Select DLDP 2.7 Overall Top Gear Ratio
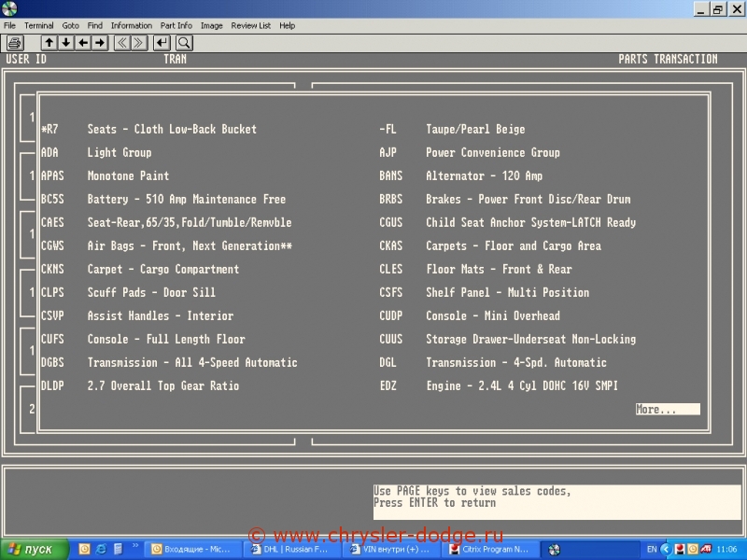The image size is (747, 560). click(140, 385)
